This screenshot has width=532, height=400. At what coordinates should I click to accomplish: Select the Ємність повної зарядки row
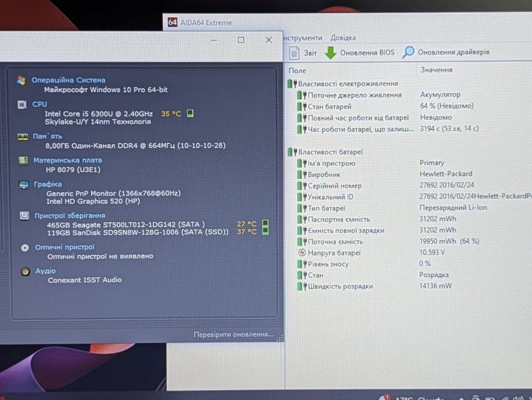[410, 230]
